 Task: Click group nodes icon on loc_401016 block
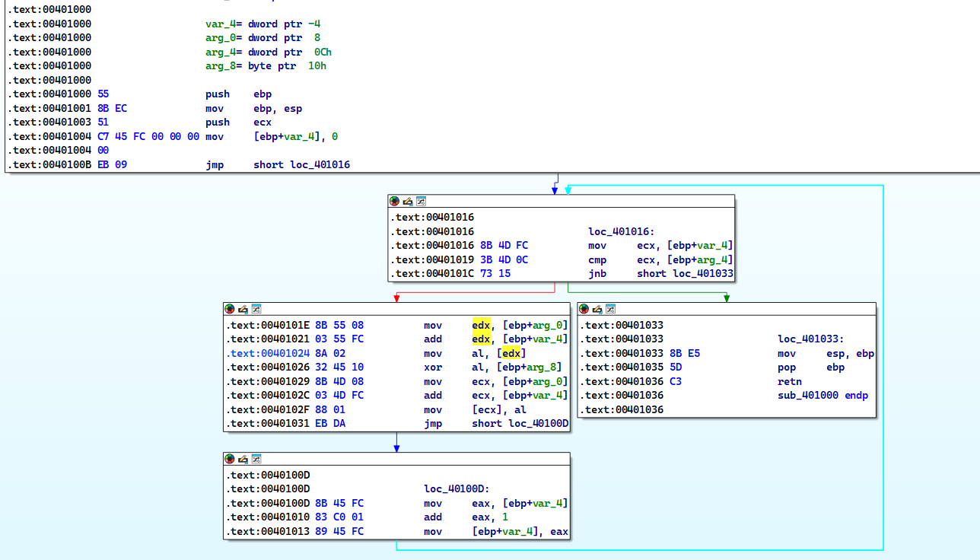coord(420,202)
